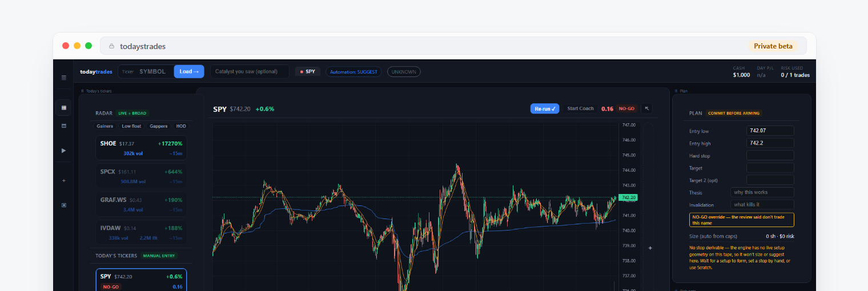
Task: Open the calendar icon in the sidebar
Action: [x=63, y=126]
